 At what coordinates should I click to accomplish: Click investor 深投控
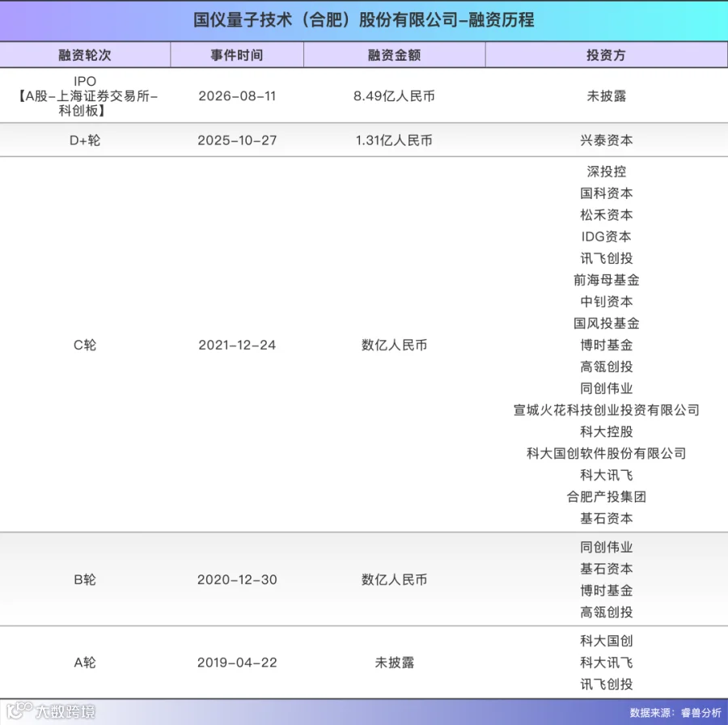(607, 172)
